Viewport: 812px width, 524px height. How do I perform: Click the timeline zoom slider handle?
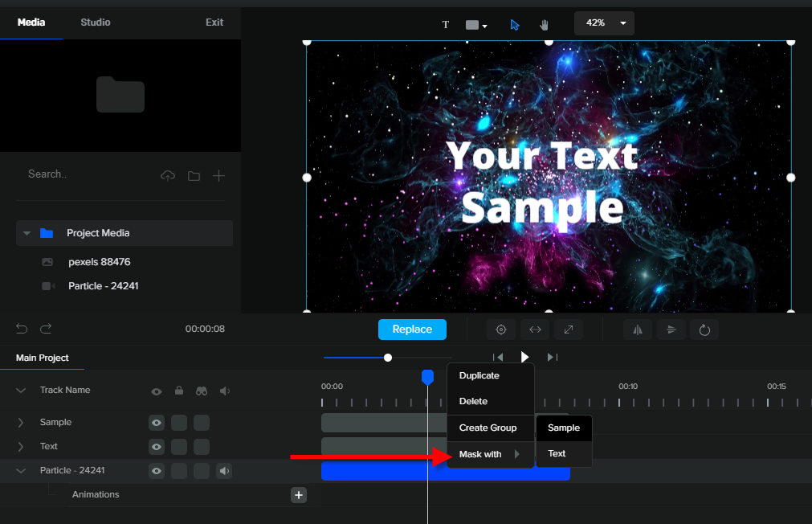coord(388,358)
